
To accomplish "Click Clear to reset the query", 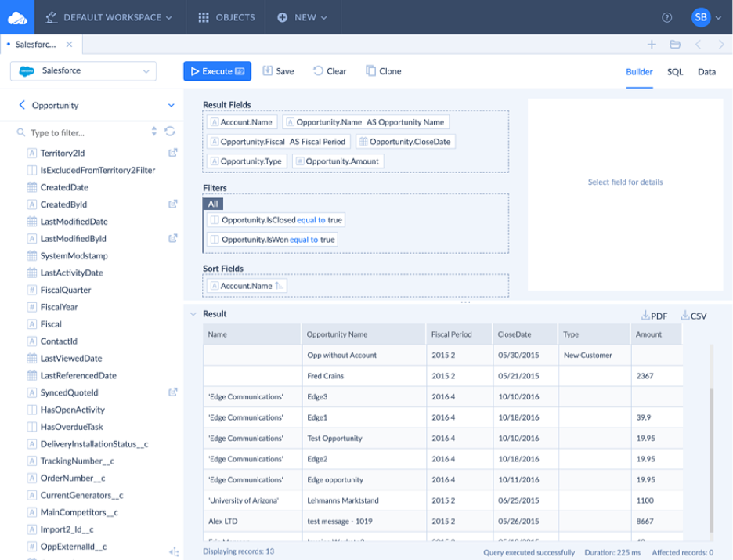I will (329, 71).
